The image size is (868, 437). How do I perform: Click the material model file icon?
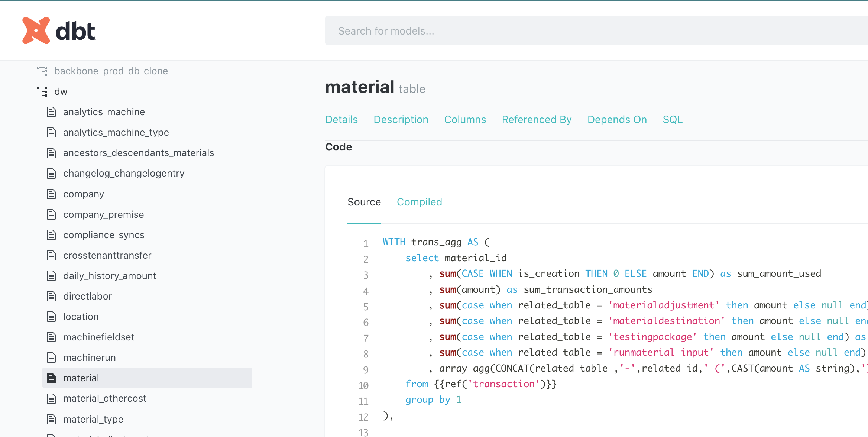(x=51, y=378)
